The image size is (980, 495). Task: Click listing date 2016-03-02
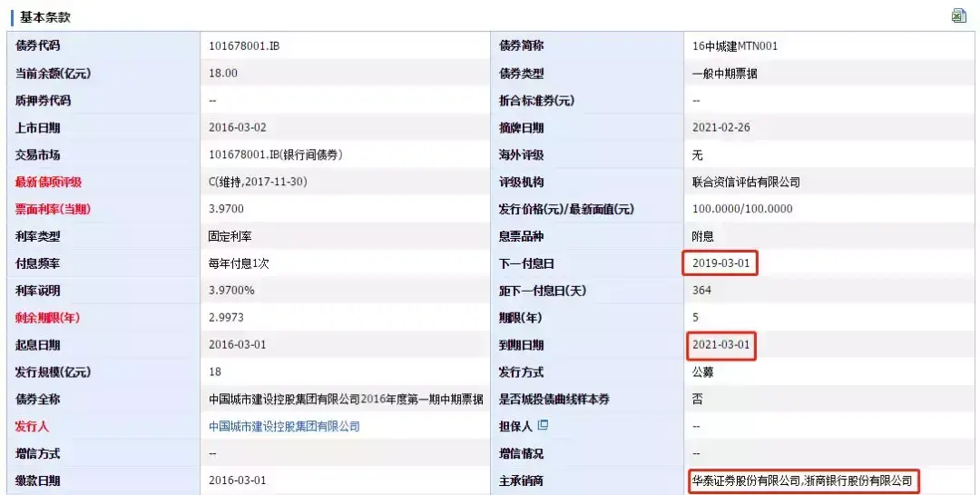[238, 128]
